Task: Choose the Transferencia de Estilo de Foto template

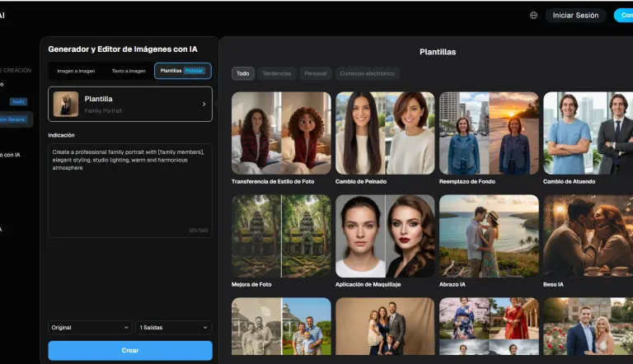Action: click(x=281, y=133)
